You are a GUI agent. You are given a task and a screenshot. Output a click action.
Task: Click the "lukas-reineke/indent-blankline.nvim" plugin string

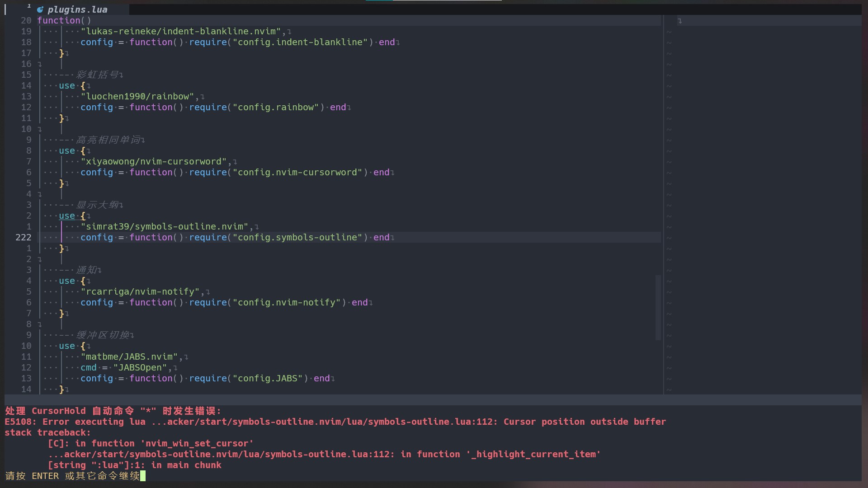(x=181, y=31)
